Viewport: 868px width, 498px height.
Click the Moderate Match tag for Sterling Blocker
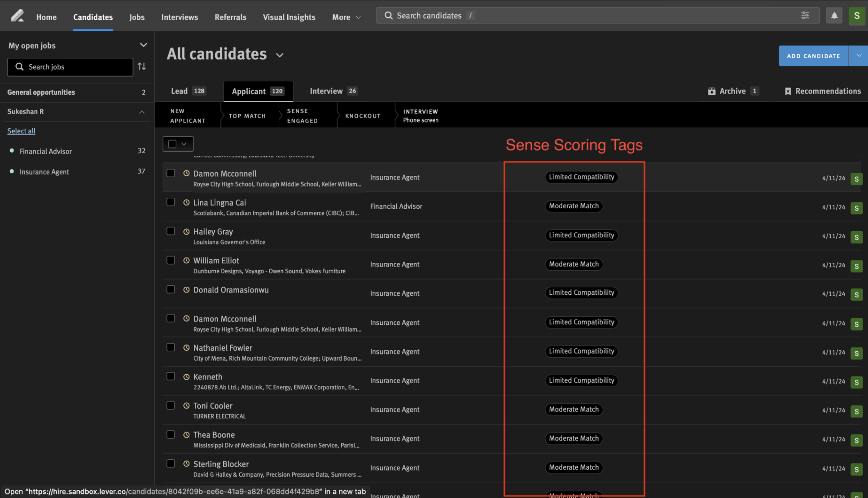(574, 467)
